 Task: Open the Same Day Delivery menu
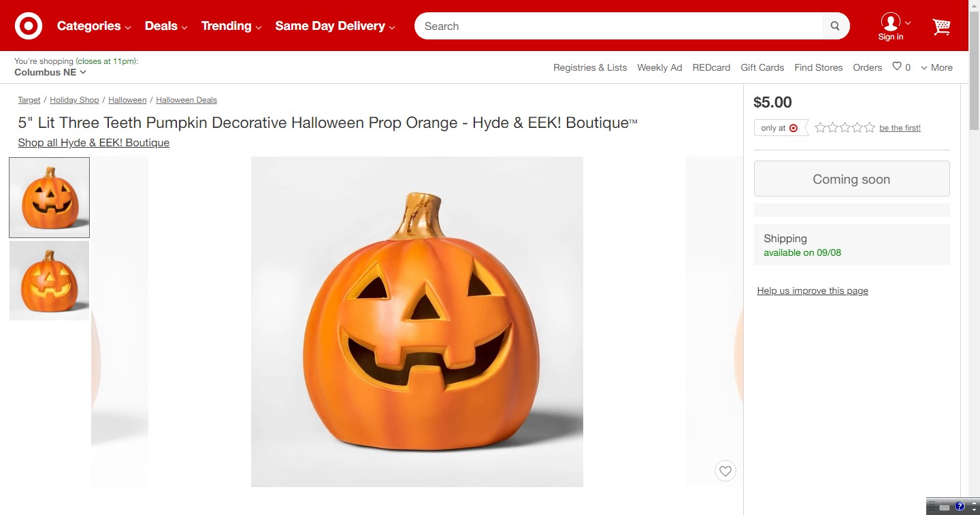coord(335,26)
